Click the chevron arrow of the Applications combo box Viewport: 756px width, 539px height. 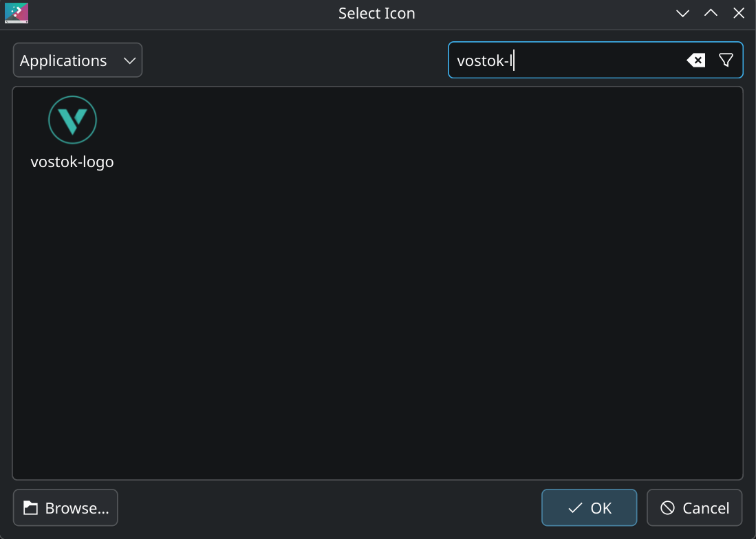coord(129,60)
